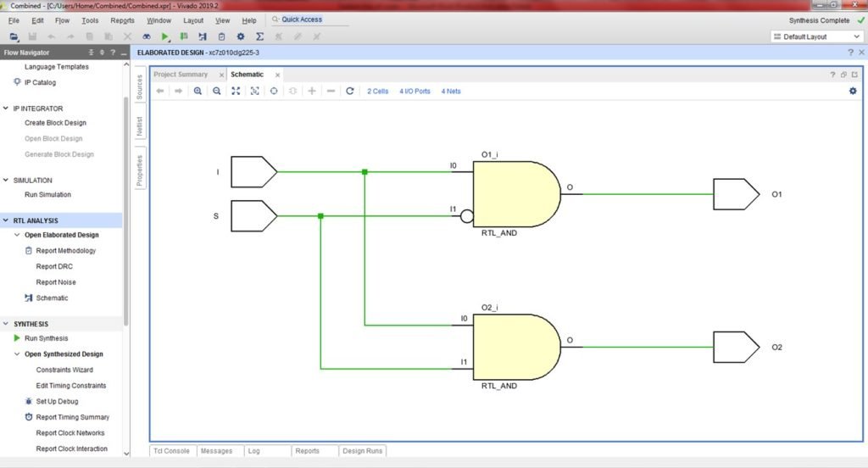Click the report clipboard toolbar icon
The width and height of the screenshot is (868, 468).
click(221, 36)
